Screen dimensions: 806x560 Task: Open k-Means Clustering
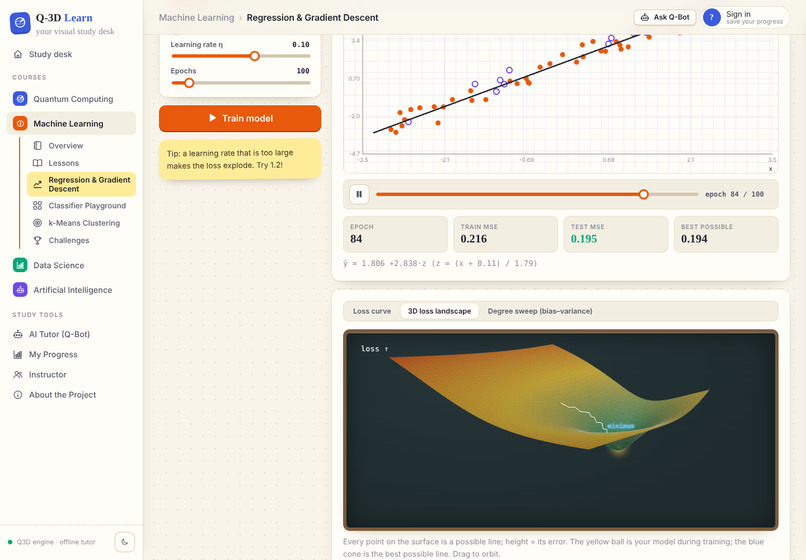(82, 223)
